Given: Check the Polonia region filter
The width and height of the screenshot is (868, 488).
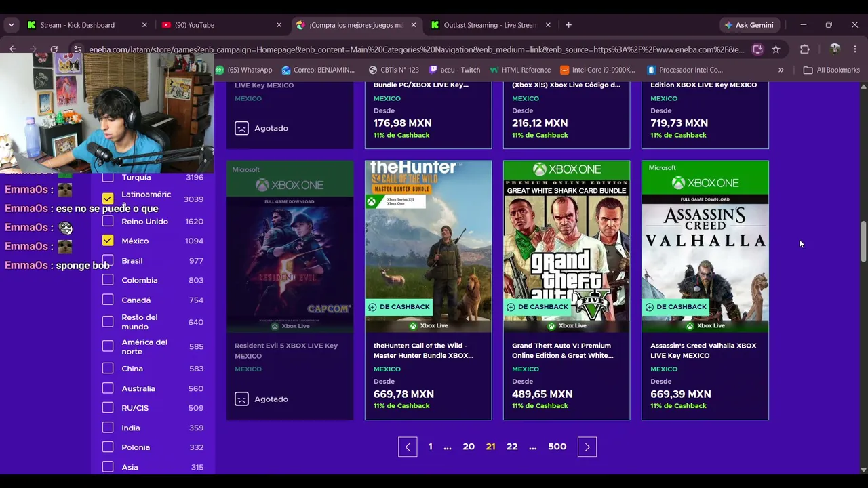Looking at the screenshot, I should [108, 447].
